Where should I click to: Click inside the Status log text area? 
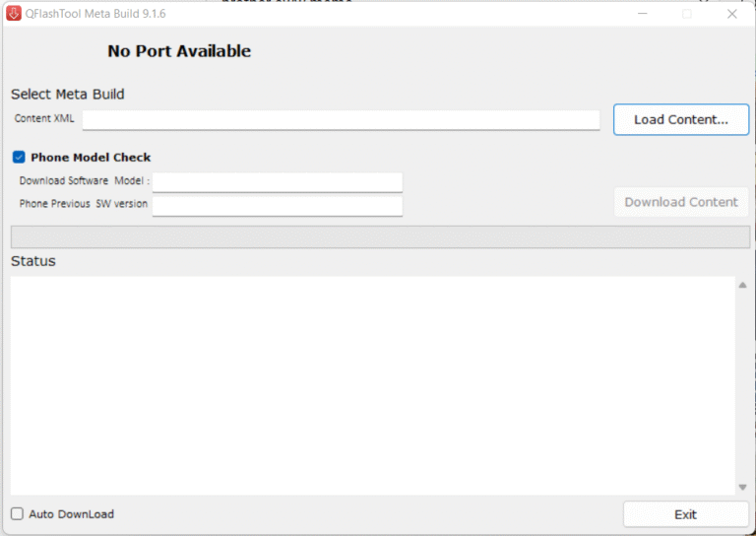(372, 384)
